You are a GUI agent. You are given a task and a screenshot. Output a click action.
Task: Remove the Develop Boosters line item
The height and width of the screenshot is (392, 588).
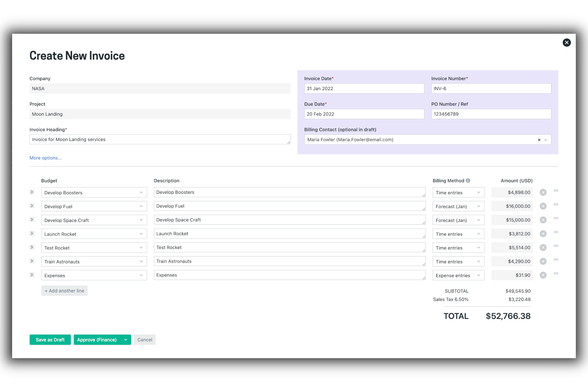(x=543, y=192)
